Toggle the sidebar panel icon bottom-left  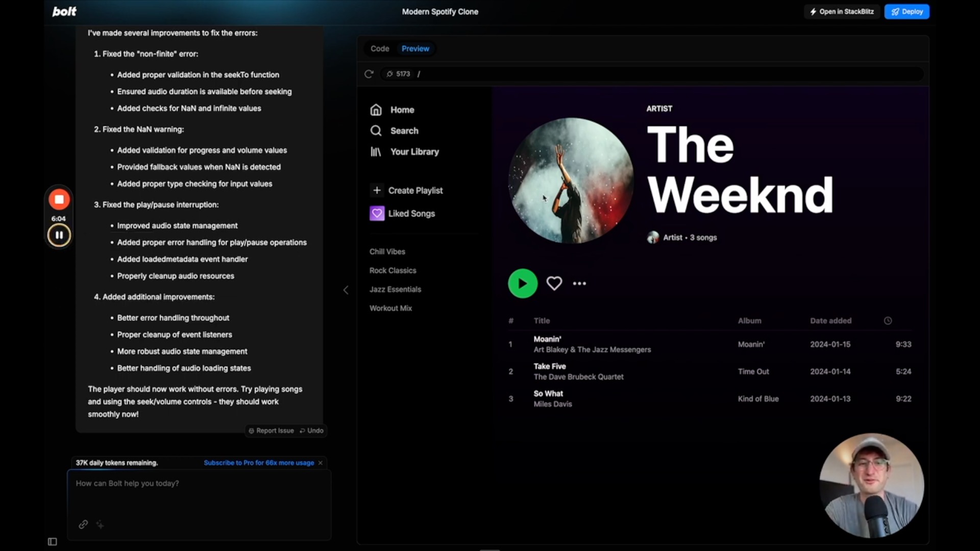coord(52,541)
